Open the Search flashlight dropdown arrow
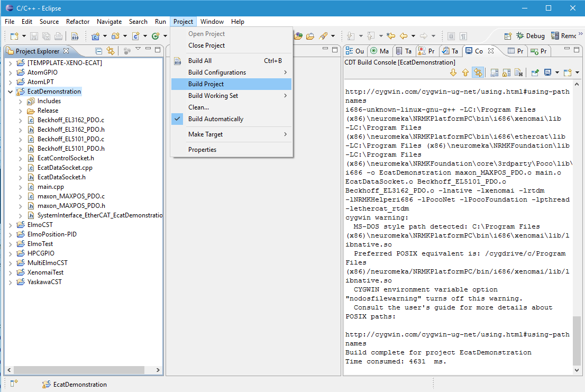 coord(333,36)
